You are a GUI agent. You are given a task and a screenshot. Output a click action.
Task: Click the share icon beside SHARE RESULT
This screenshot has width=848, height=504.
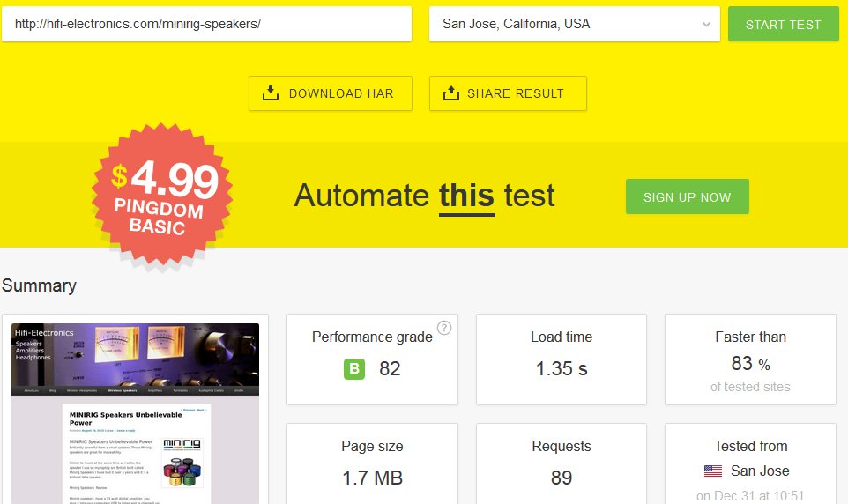click(x=451, y=93)
